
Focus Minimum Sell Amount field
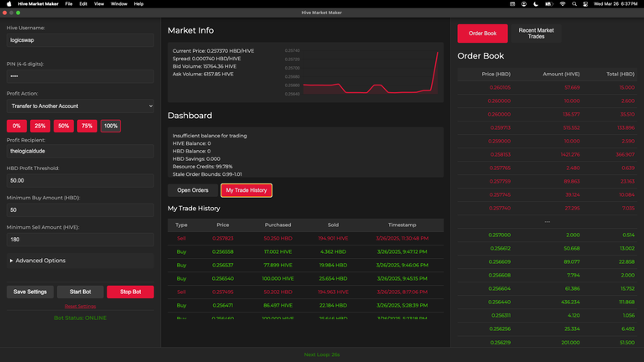80,240
